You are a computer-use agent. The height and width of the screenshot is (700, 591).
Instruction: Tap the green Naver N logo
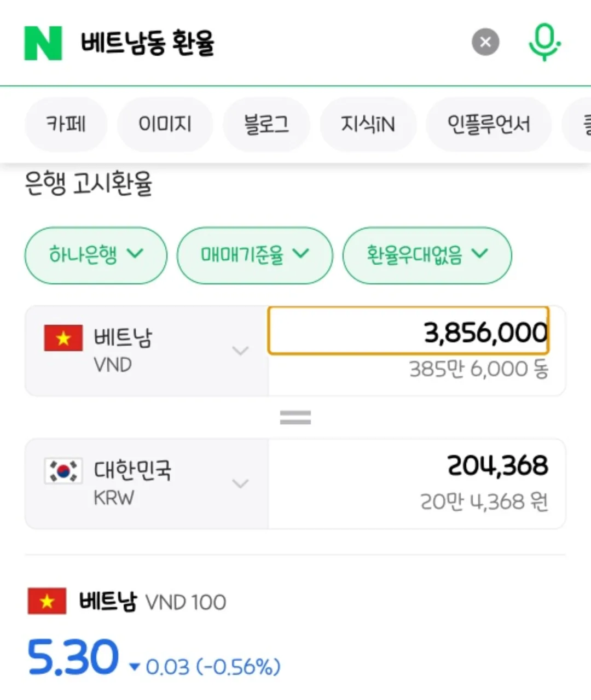43,43
